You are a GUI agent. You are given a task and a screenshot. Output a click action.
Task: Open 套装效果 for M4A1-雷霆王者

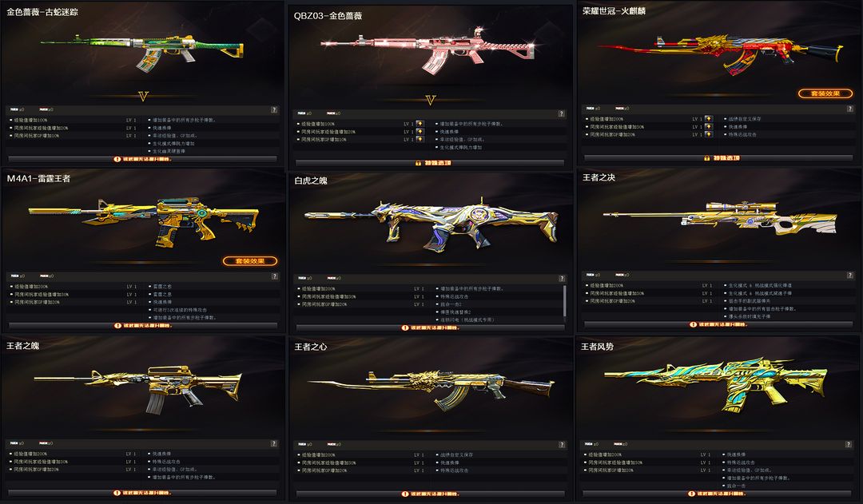tap(250, 261)
